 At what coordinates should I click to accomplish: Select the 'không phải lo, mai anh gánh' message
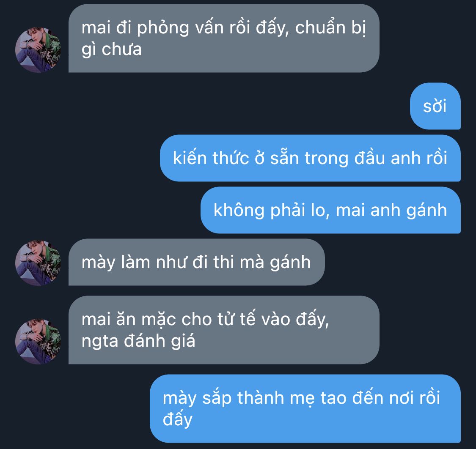[330, 210]
